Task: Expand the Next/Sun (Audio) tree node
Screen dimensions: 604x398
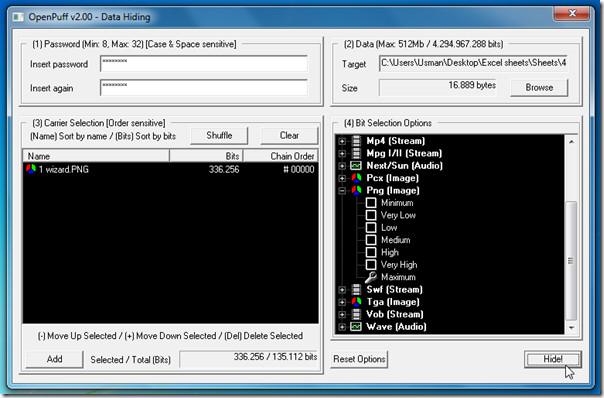Action: click(x=342, y=166)
